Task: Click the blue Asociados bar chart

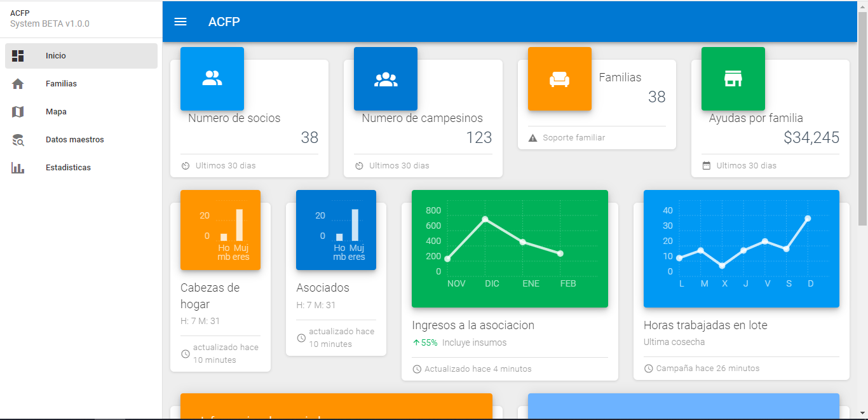Action: point(336,230)
